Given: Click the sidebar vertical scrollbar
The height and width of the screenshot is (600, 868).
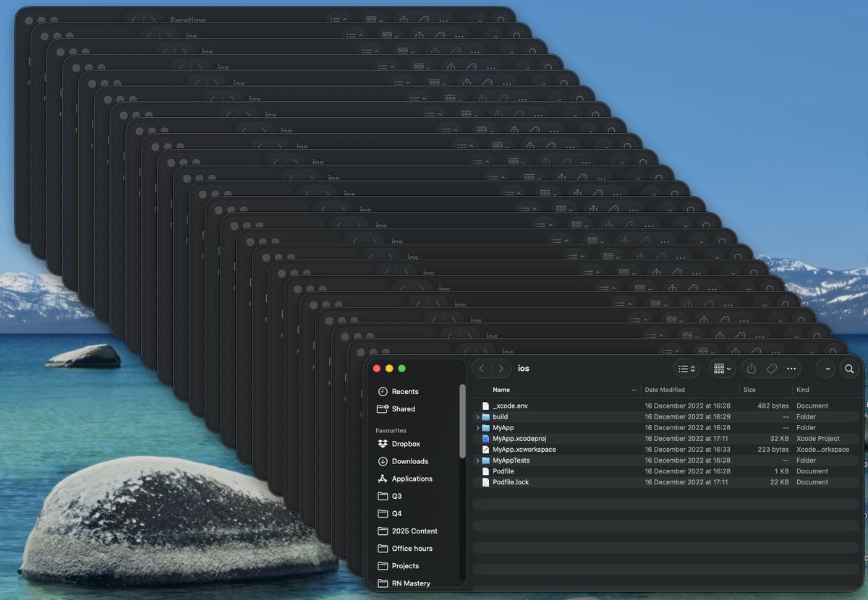Looking at the screenshot, I should click(x=462, y=421).
